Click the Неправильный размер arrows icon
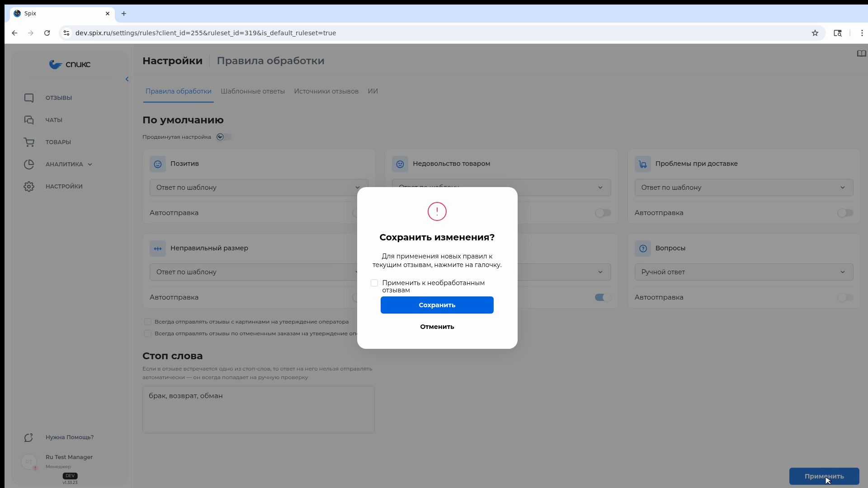 click(158, 249)
